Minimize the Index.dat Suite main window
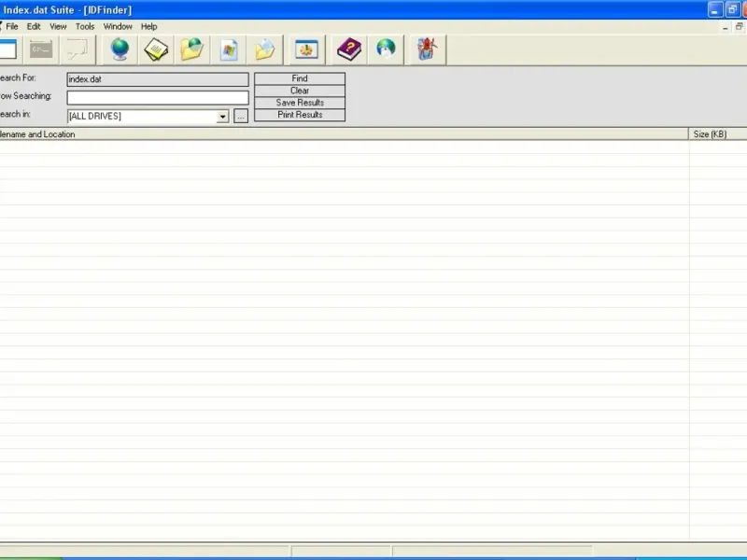Screen dimensions: 747x560 point(715,9)
